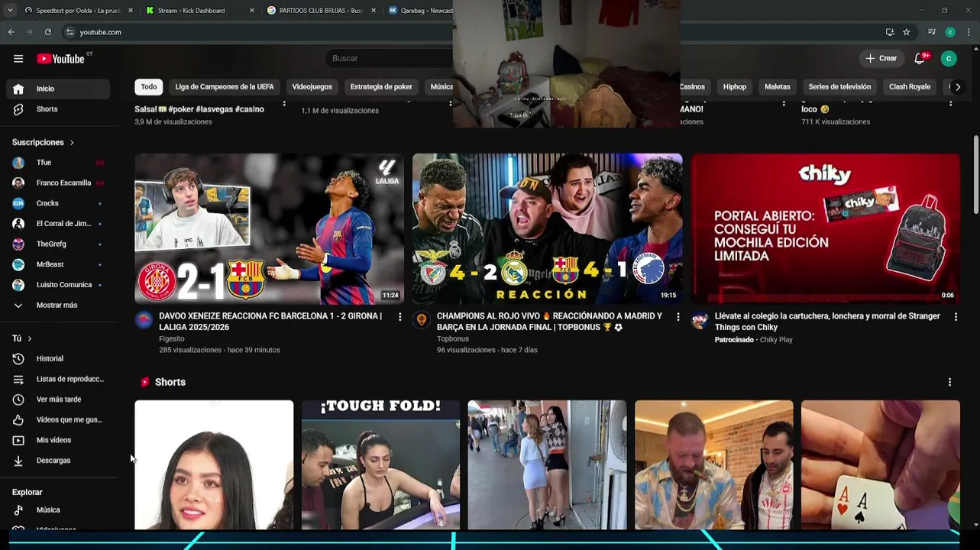Click Chiky Play channel avatar
This screenshot has width=980, height=550.
pos(700,321)
